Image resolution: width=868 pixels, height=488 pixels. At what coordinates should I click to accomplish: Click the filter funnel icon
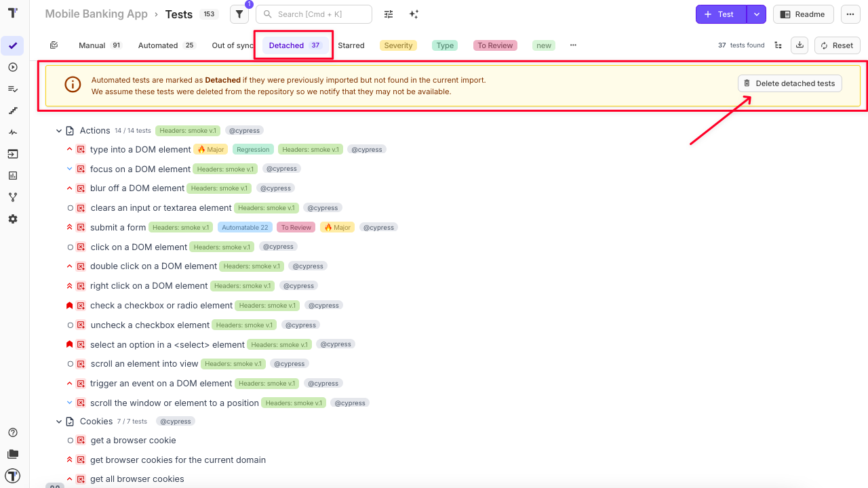(x=239, y=14)
